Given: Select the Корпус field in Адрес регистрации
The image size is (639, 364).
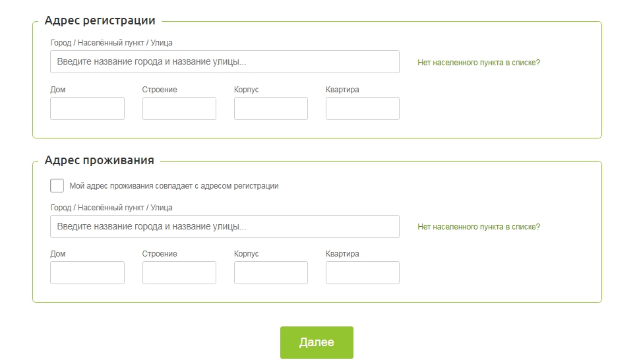Looking at the screenshot, I should pyautogui.click(x=271, y=109).
